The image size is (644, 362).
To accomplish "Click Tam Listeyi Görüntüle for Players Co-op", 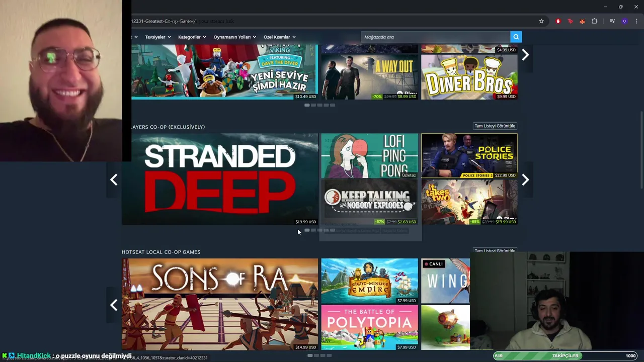I will [495, 126].
